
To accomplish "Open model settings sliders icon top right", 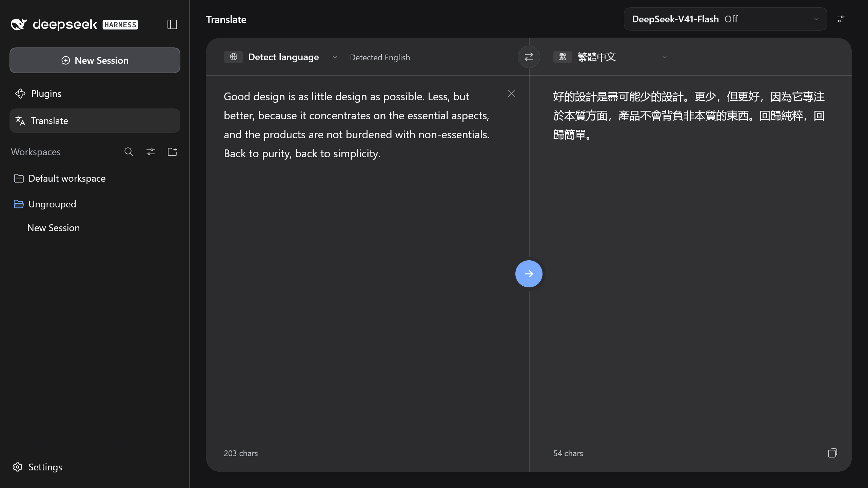I will pyautogui.click(x=841, y=19).
